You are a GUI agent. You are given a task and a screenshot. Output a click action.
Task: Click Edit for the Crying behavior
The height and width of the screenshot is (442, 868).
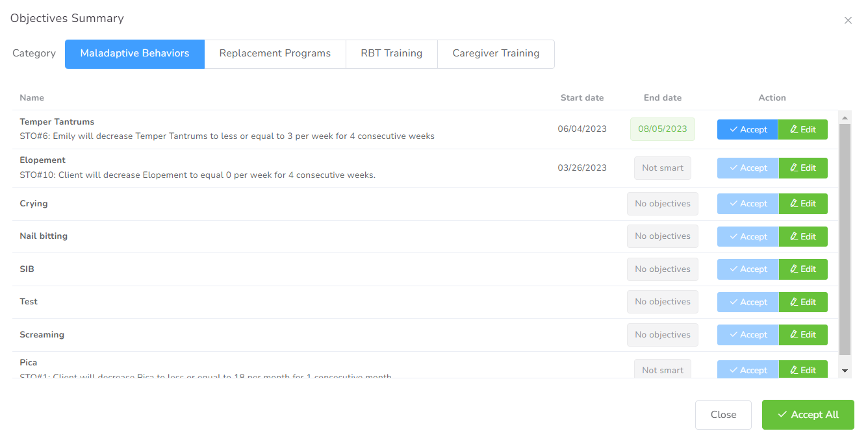pyautogui.click(x=802, y=204)
